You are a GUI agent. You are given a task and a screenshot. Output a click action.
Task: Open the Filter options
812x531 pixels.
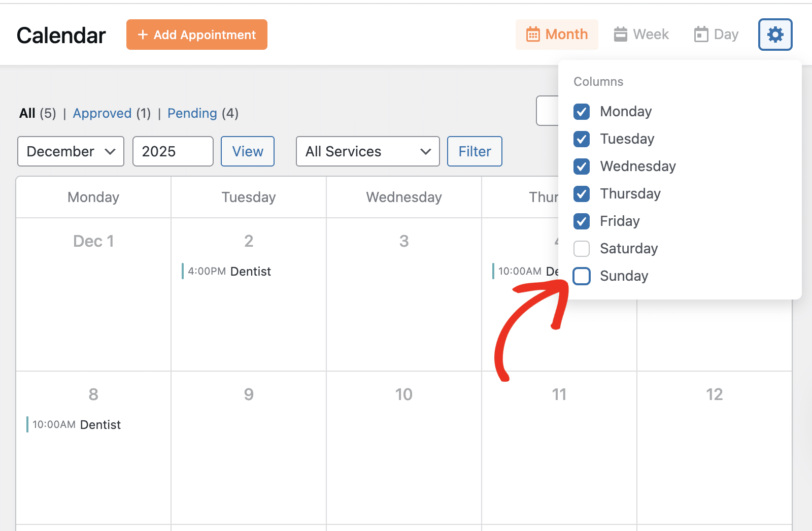(x=474, y=151)
